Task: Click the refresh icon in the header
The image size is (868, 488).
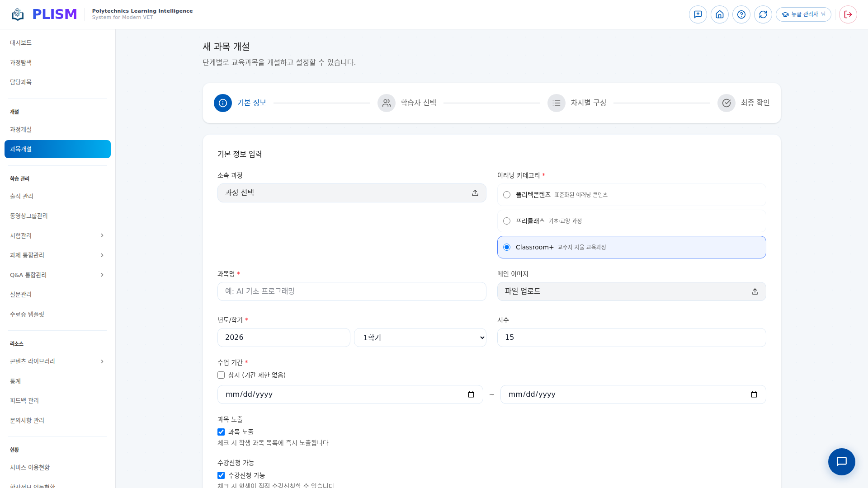Action: coord(763,14)
